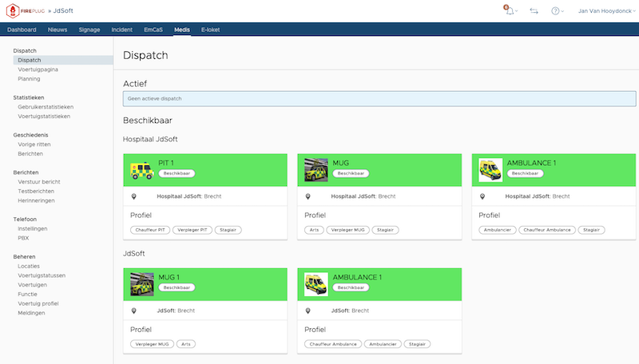Switch to the Incident tab
The width and height of the screenshot is (639, 364).
(122, 30)
